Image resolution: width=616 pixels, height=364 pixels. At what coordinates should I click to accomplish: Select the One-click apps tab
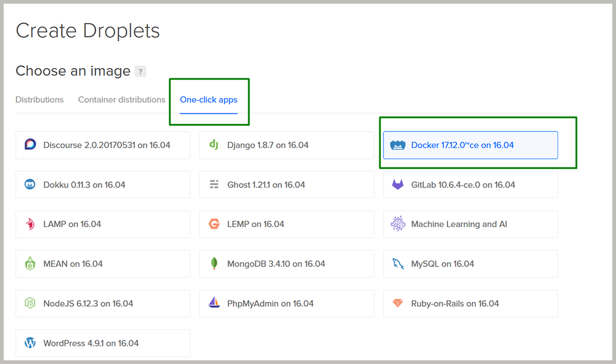pos(209,99)
